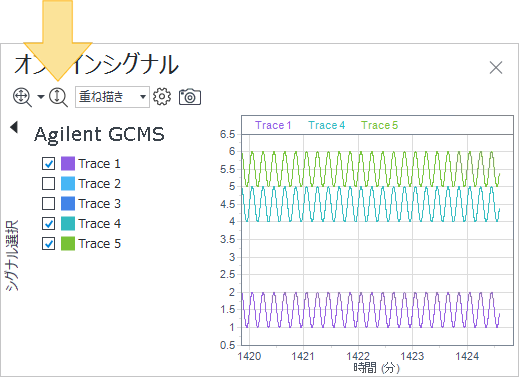Enable the Trace 2 checkbox

pyautogui.click(x=49, y=184)
